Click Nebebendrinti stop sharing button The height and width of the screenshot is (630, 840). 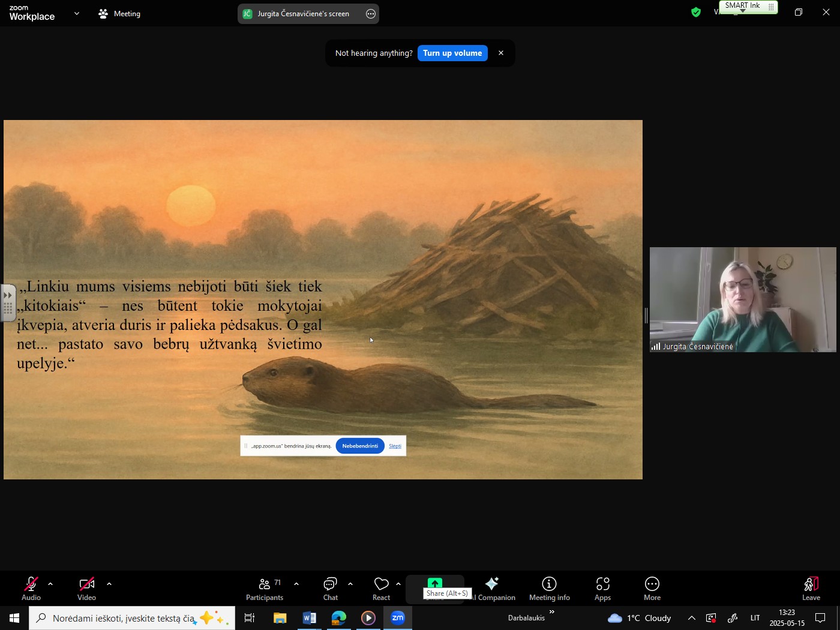(360, 446)
